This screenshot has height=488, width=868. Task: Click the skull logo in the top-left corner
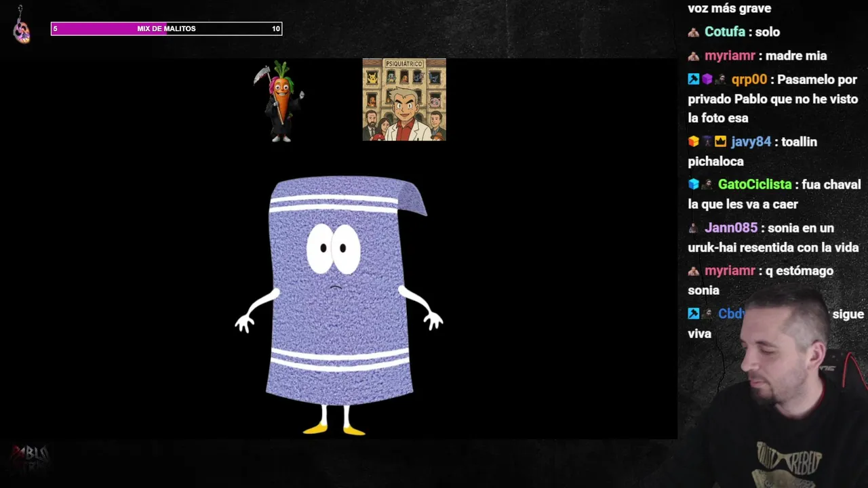pos(22,26)
